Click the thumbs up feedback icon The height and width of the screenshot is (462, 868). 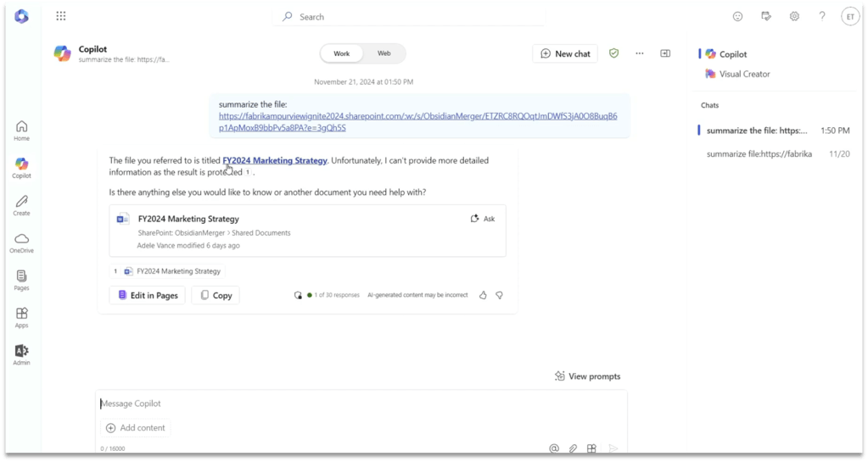click(483, 295)
